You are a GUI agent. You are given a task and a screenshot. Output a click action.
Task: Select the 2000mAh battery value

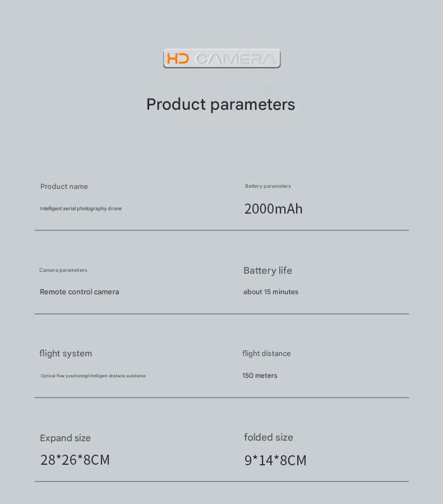pos(273,209)
